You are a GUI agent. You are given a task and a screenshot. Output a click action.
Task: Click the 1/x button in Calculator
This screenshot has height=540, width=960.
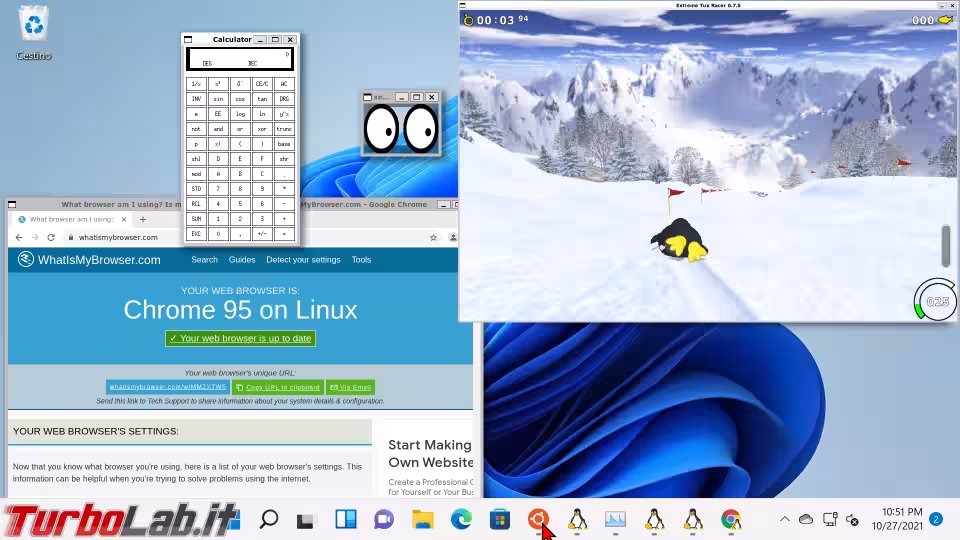196,84
